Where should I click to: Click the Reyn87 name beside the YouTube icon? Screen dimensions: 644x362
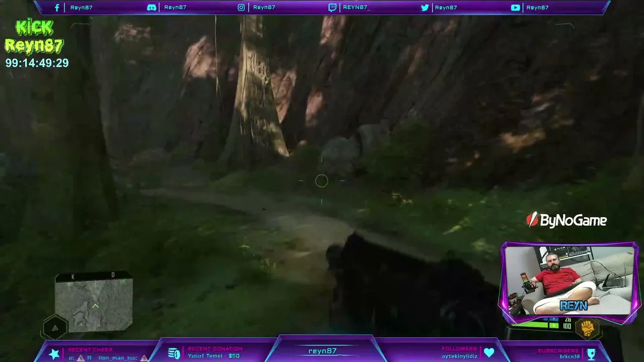point(537,8)
